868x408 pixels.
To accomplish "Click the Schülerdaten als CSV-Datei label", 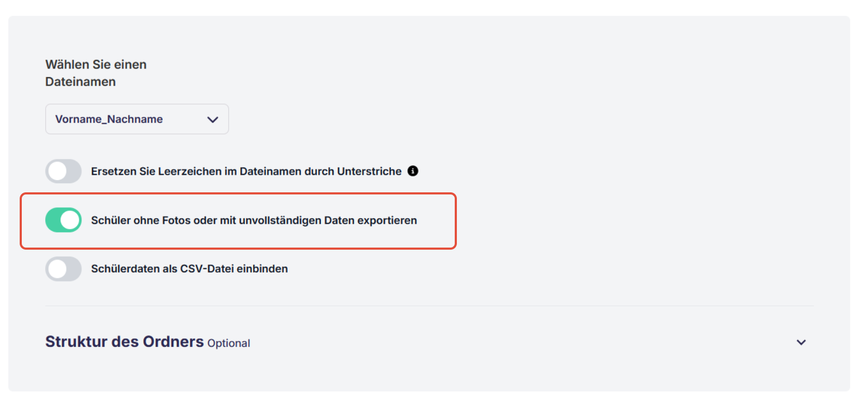I will [x=190, y=269].
